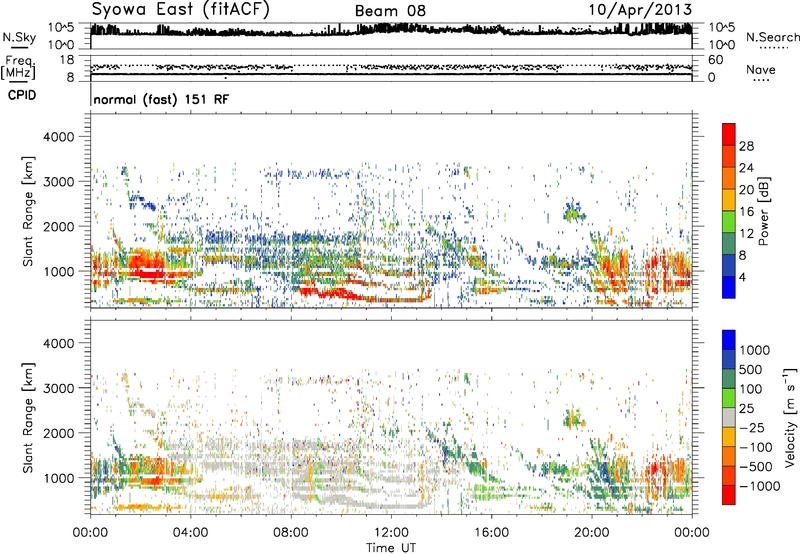Click the isolated echo patch near 19:00 in velocity panel
Image resolution: width=800 pixels, height=554 pixels.
tap(573, 417)
